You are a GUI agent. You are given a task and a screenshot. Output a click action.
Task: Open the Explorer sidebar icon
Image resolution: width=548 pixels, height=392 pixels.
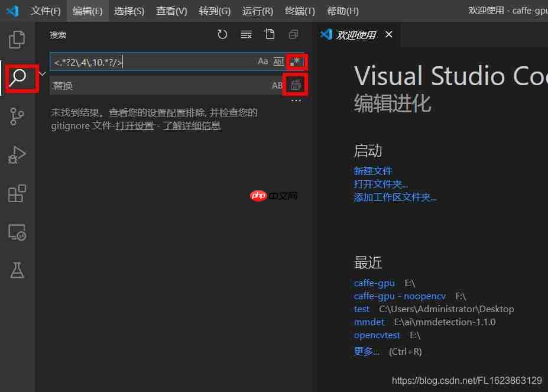(x=17, y=39)
